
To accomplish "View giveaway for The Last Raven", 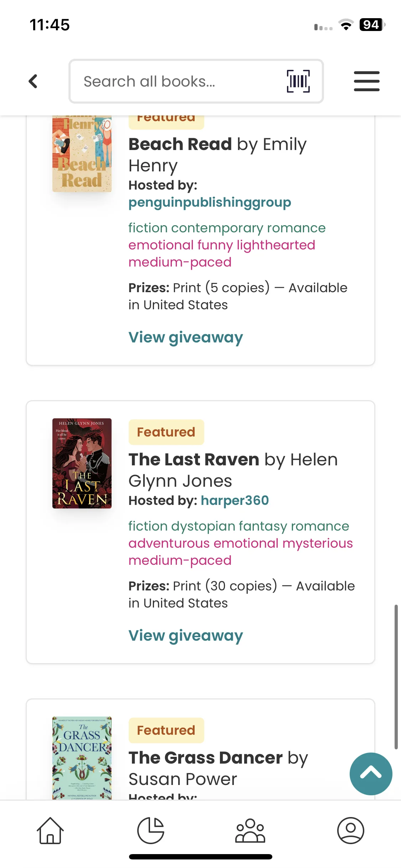I will coord(186,635).
